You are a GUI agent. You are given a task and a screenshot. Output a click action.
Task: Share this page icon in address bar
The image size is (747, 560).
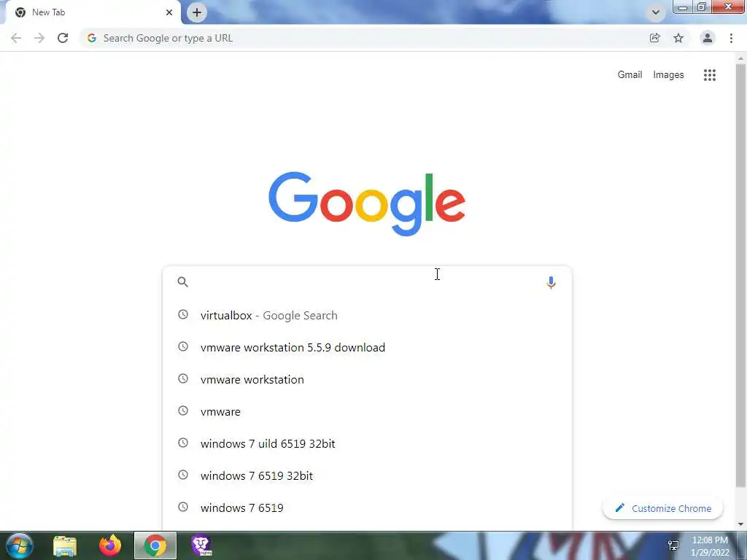coord(655,38)
